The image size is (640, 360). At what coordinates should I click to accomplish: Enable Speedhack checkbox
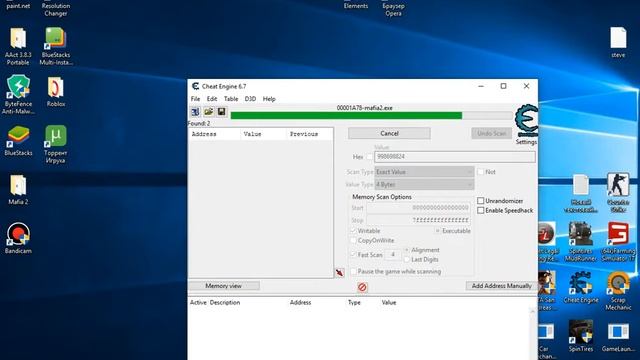480,211
